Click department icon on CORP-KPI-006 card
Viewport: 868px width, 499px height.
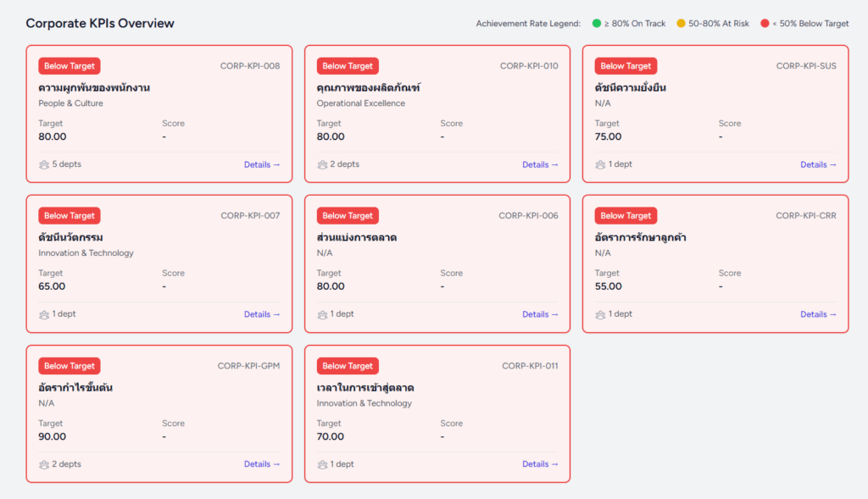322,314
